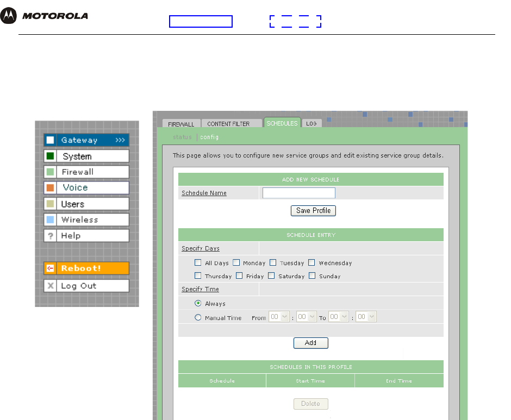This screenshot has width=511, height=420.
Task: Select the SCHEDULES tab
Action: tap(282, 123)
